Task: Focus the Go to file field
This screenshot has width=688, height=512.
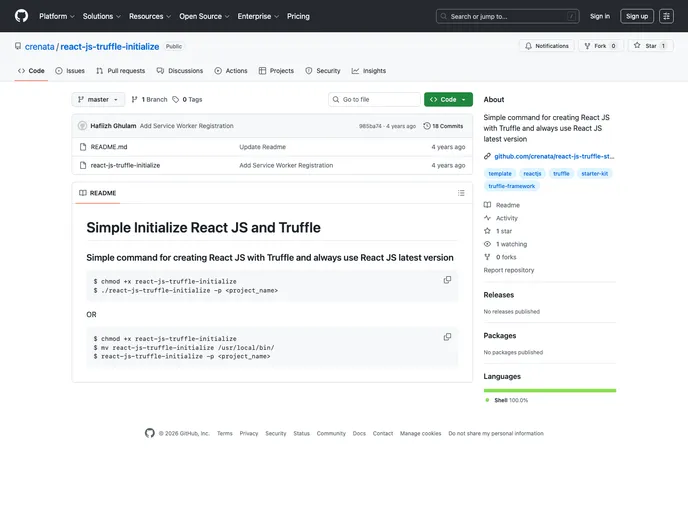Action: point(379,100)
